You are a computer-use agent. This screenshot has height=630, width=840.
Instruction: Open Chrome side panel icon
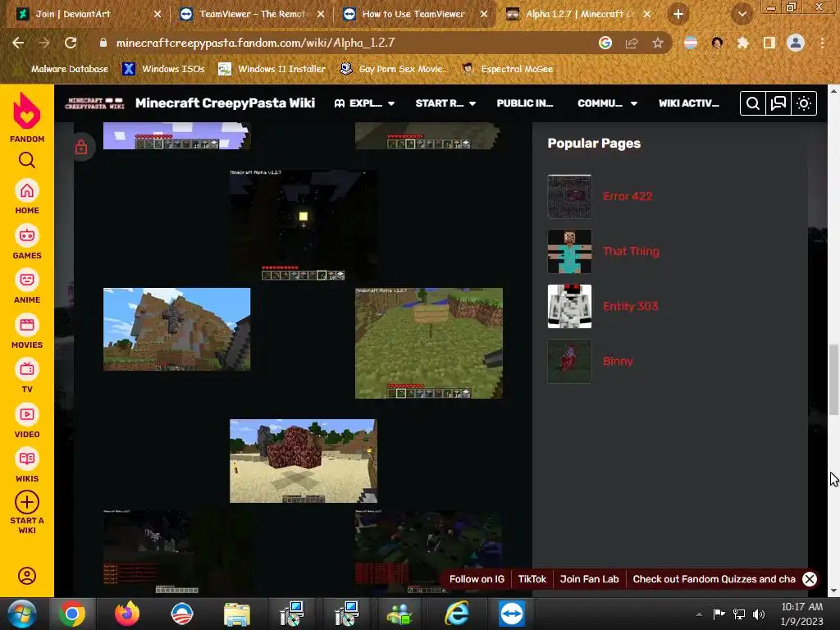pos(769,43)
